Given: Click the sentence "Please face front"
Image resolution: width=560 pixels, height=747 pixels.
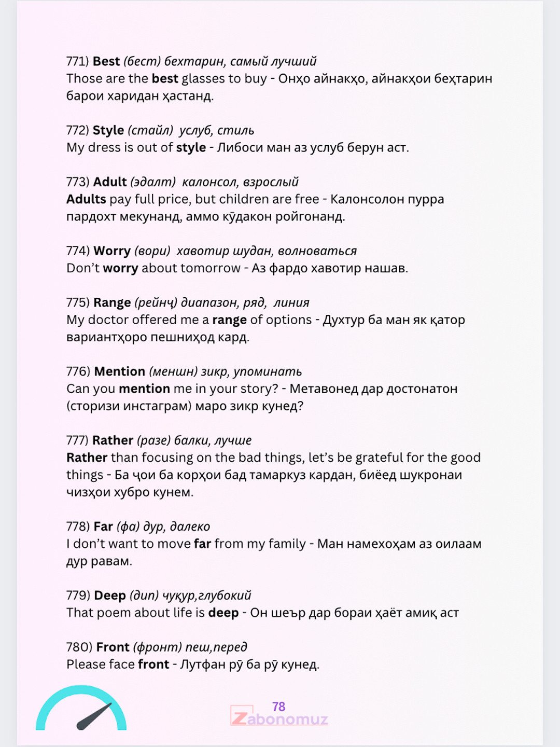Looking at the screenshot, I should 118,665.
